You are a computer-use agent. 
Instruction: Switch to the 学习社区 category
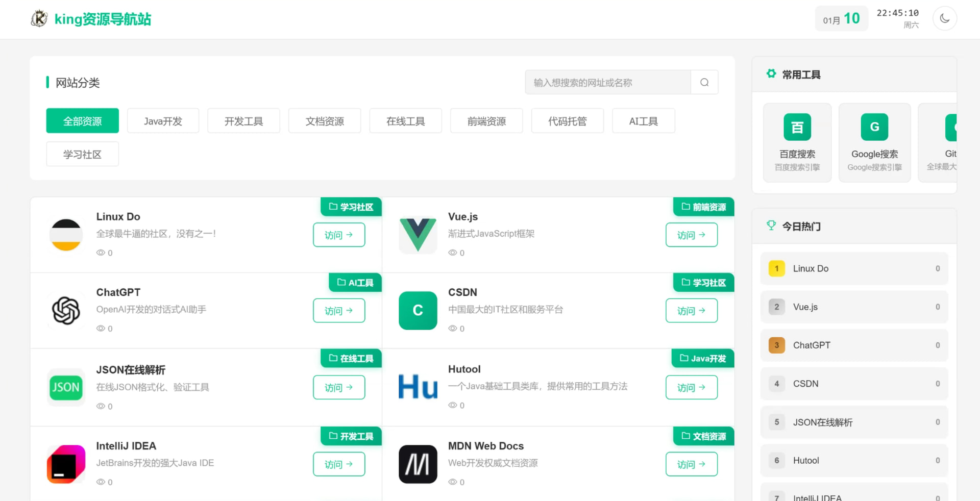point(82,154)
